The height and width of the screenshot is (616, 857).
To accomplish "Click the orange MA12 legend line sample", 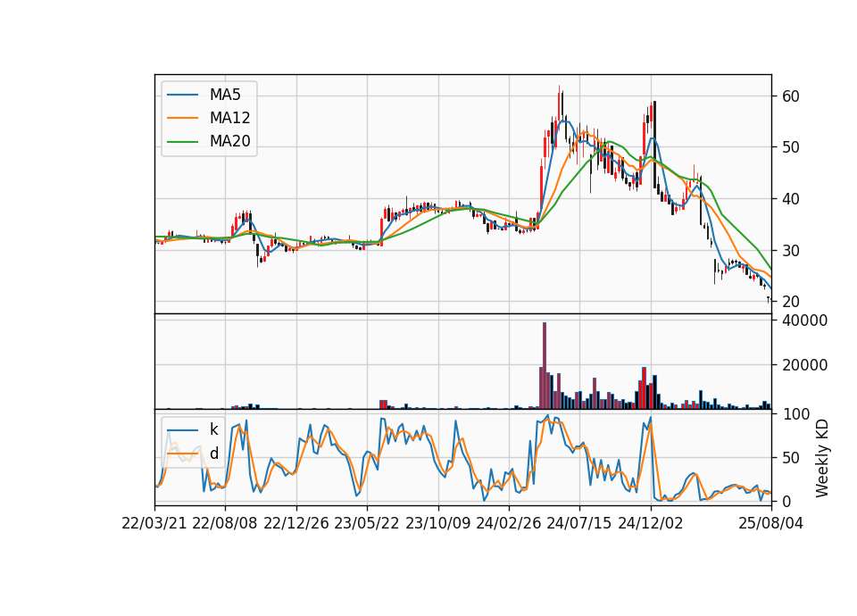I will [x=182, y=118].
